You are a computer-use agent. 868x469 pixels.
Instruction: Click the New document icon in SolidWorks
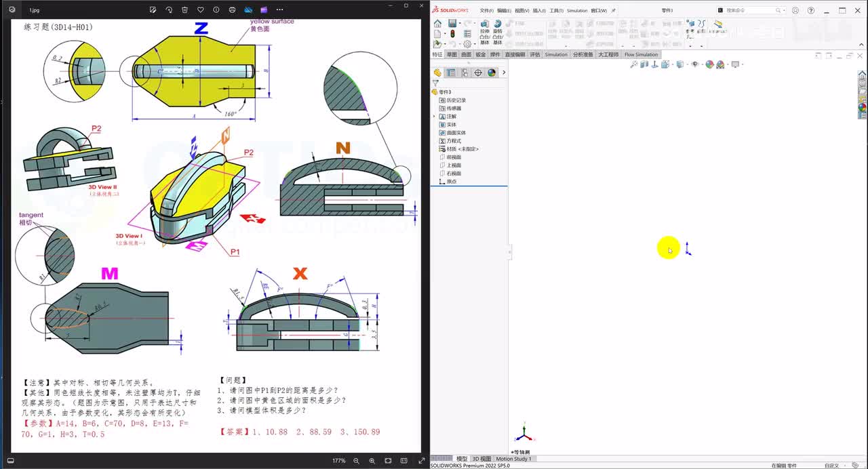[437, 34]
